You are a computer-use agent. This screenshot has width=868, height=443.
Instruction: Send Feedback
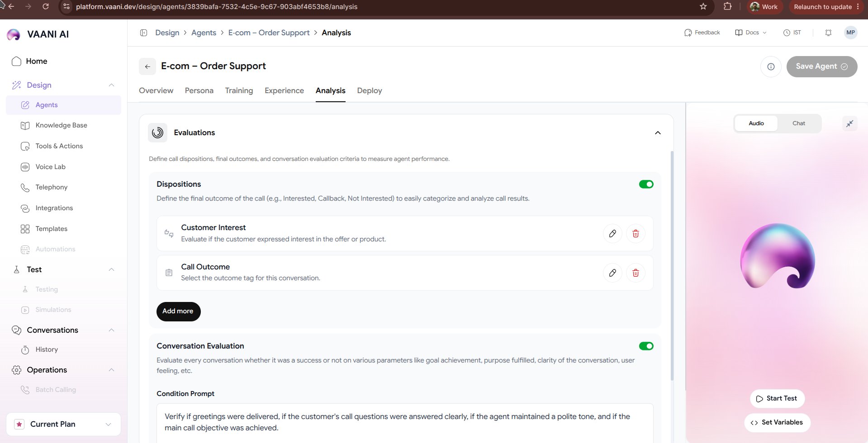tap(702, 33)
